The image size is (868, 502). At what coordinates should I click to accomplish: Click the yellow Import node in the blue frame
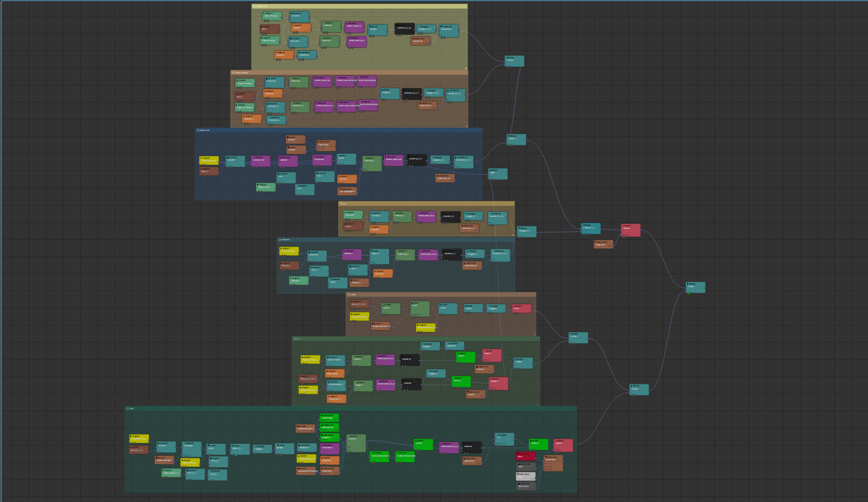(x=209, y=161)
